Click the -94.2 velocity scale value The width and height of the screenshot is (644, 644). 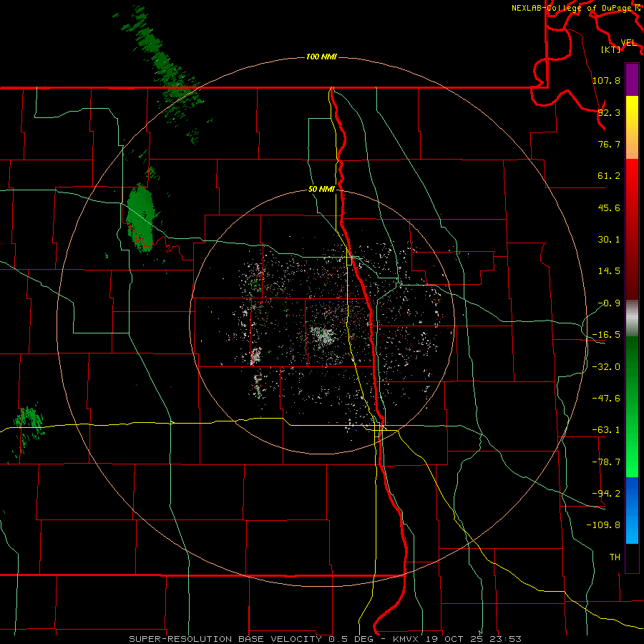click(607, 494)
